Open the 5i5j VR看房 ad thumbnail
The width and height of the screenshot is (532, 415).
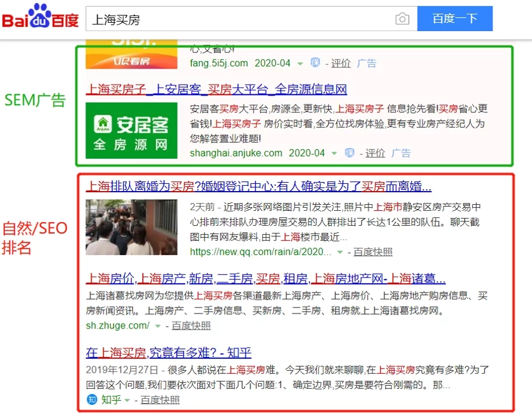coord(132,54)
